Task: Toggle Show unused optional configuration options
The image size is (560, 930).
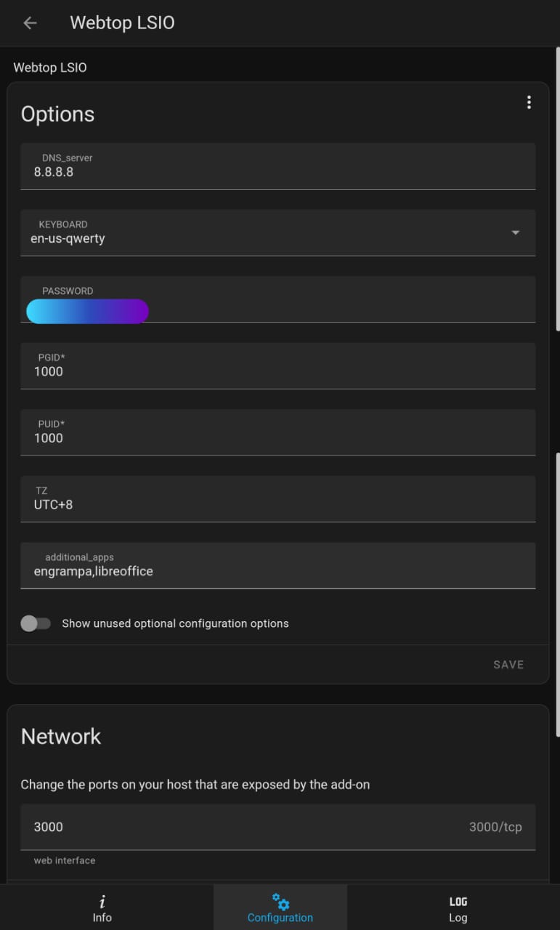Action: [36, 623]
